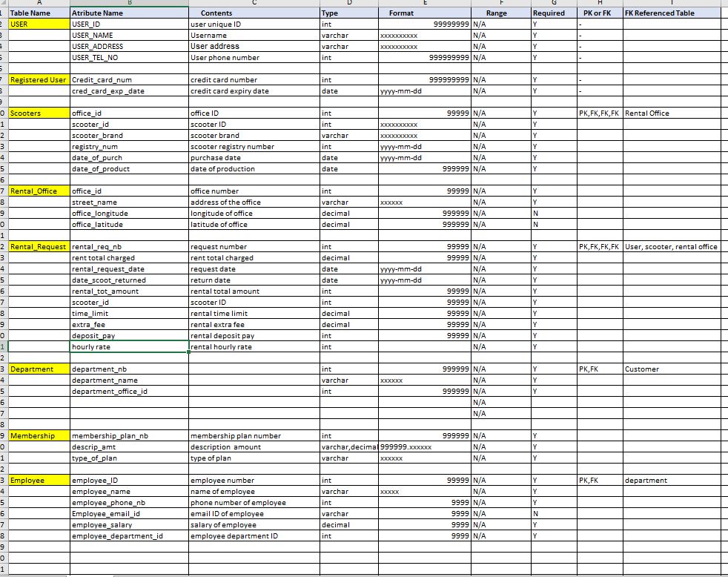Click the yellow 'USER' table name cell
The height and width of the screenshot is (577, 728).
pos(39,24)
